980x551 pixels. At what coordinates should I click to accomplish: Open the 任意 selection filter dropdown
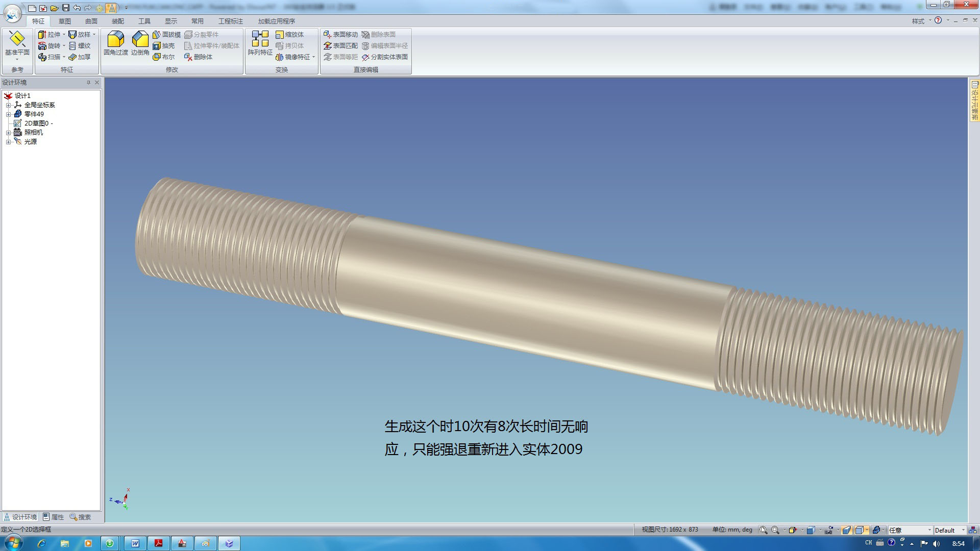(929, 530)
